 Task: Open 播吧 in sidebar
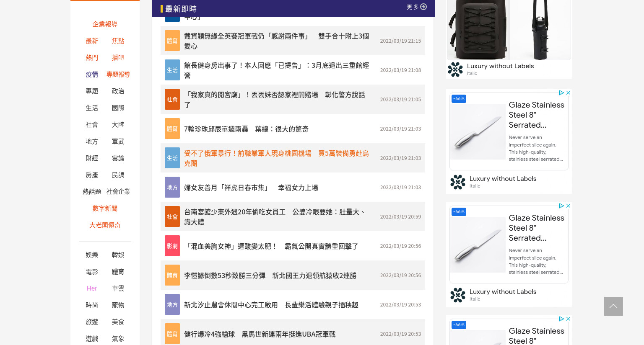[x=118, y=58]
